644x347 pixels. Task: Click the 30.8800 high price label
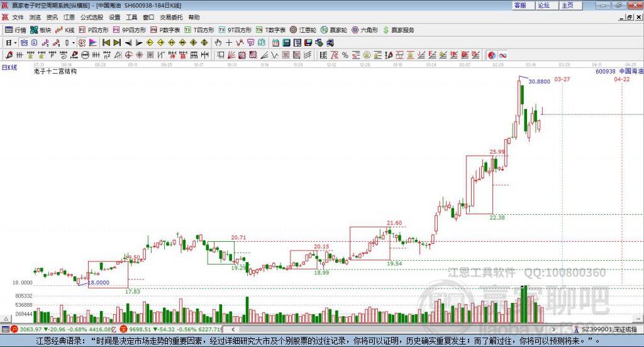539,81
